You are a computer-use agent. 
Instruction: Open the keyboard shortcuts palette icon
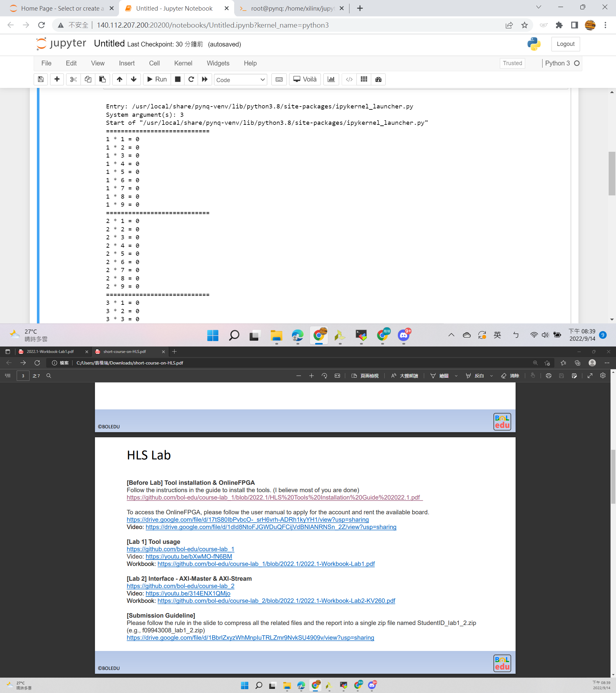pos(279,79)
